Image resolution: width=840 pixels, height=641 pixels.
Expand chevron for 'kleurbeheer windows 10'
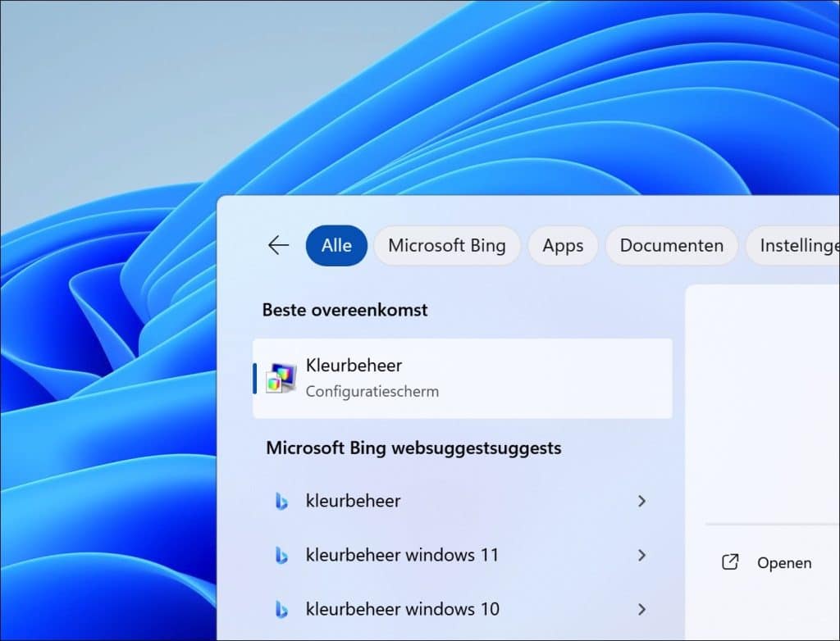point(641,609)
